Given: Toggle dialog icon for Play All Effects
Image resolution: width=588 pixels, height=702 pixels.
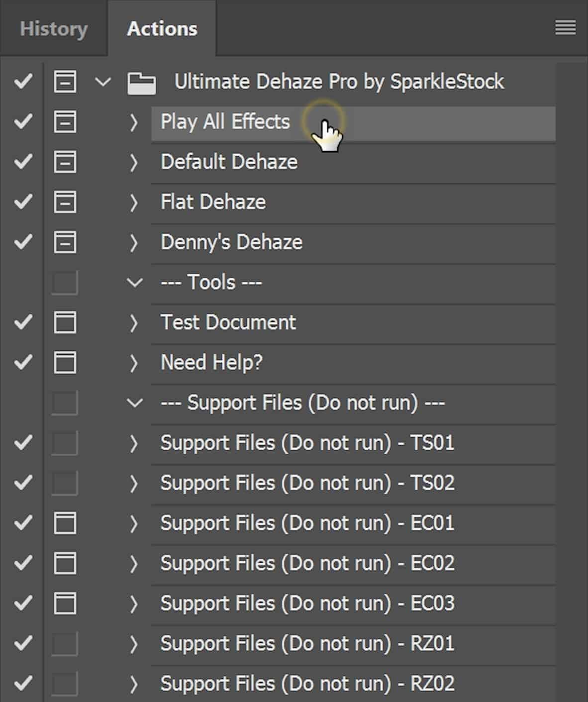Looking at the screenshot, I should [65, 122].
